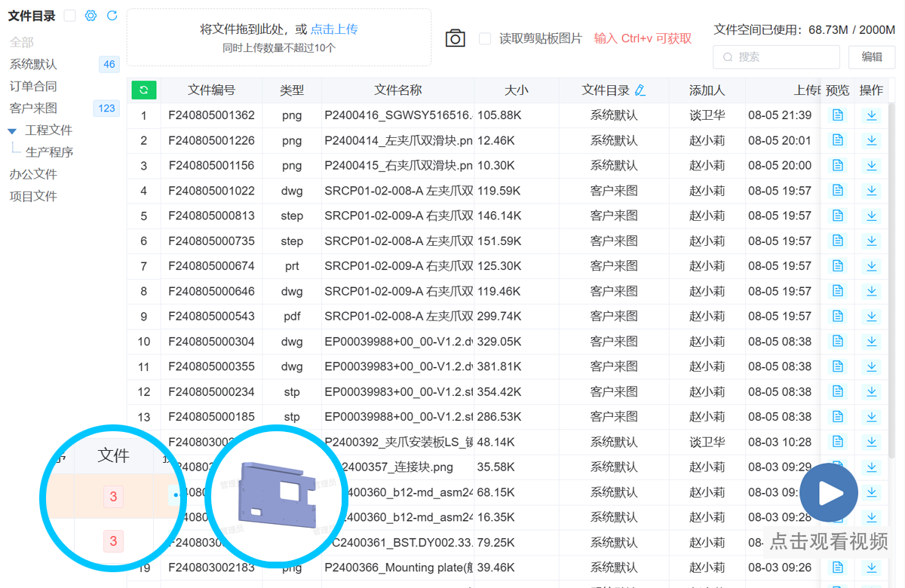
Task: Open the file directory settings gear
Action: click(x=90, y=15)
